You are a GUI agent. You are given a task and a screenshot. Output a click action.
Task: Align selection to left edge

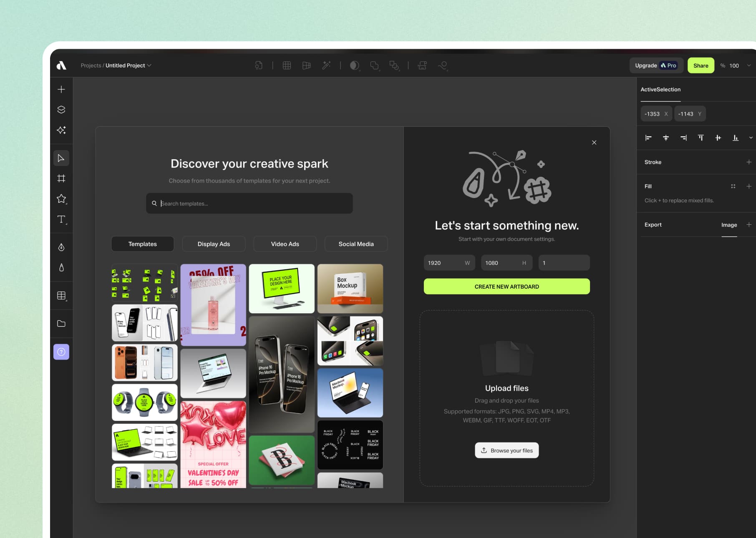[648, 138]
